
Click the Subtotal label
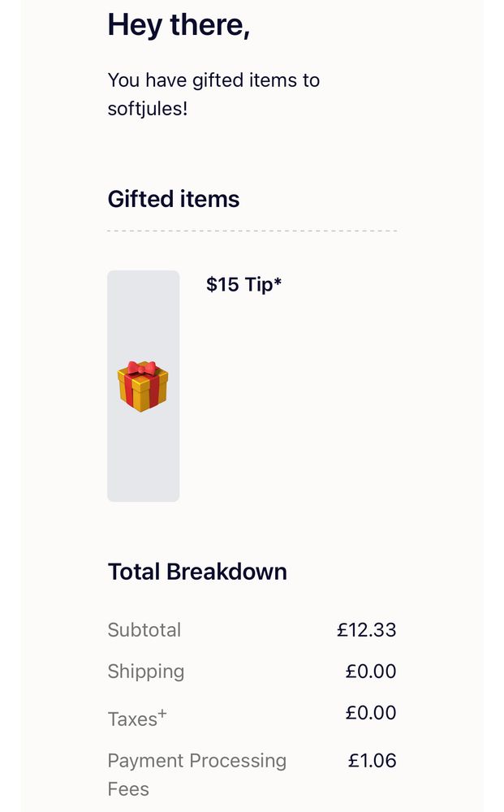point(144,630)
